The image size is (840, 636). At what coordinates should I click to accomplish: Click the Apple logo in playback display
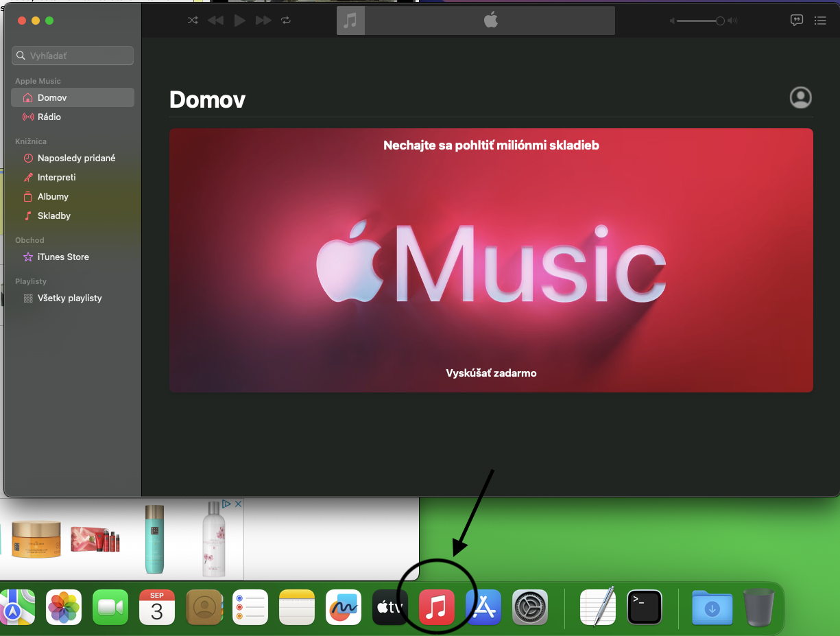(x=490, y=20)
